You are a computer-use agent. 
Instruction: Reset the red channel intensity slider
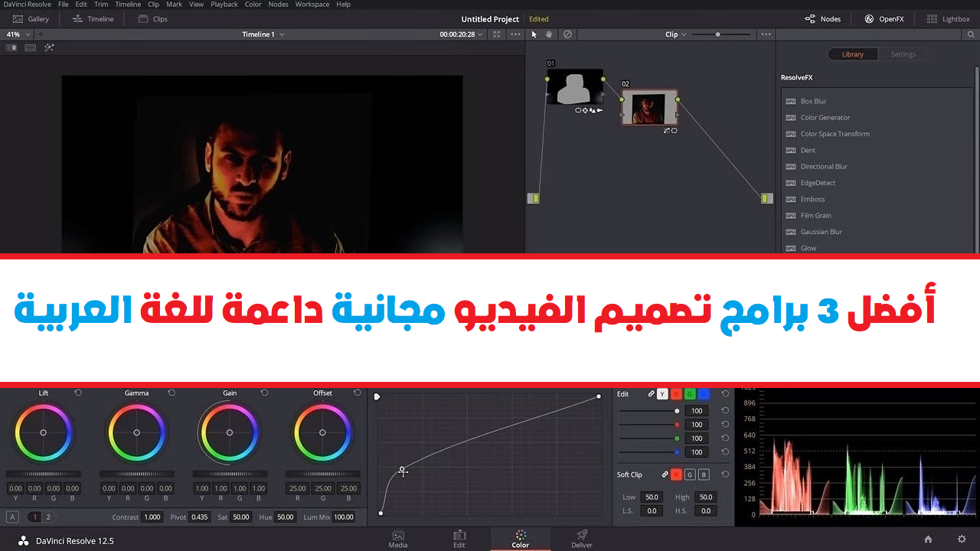pos(725,424)
